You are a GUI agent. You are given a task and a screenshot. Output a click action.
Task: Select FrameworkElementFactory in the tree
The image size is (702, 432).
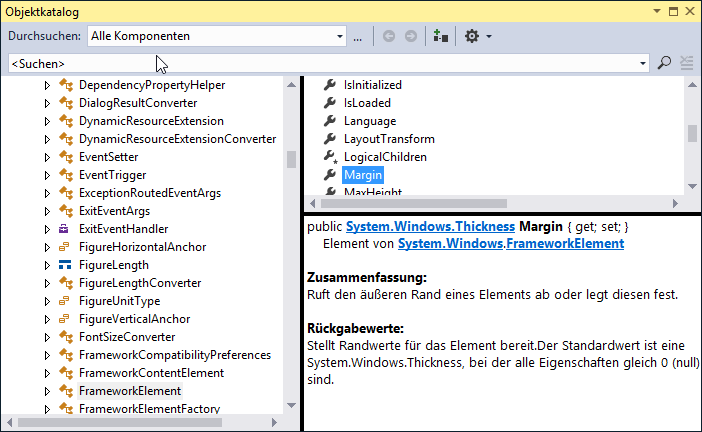click(149, 408)
